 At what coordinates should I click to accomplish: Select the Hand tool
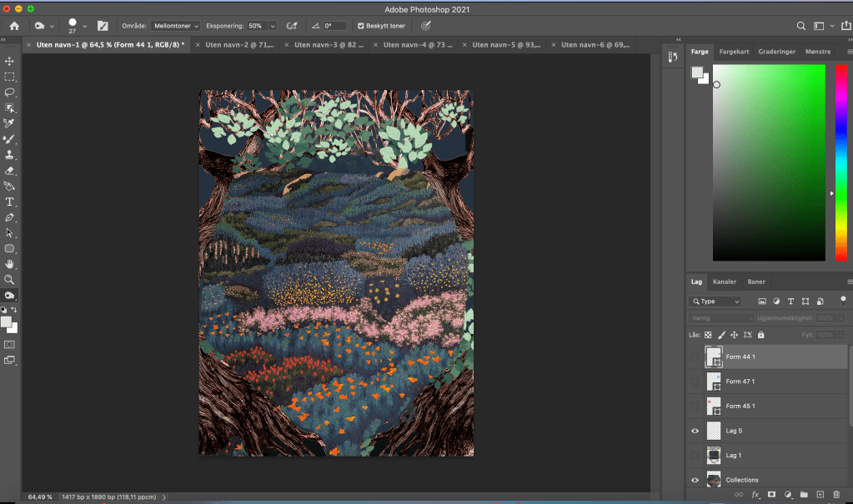(x=10, y=264)
